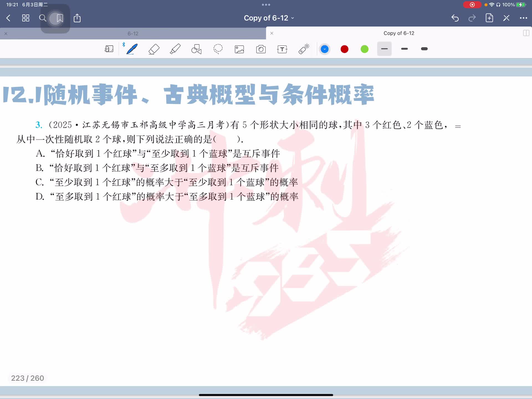Expand the Copy of 6-12 title dropdown
Image resolution: width=532 pixels, height=399 pixels.
click(269, 18)
